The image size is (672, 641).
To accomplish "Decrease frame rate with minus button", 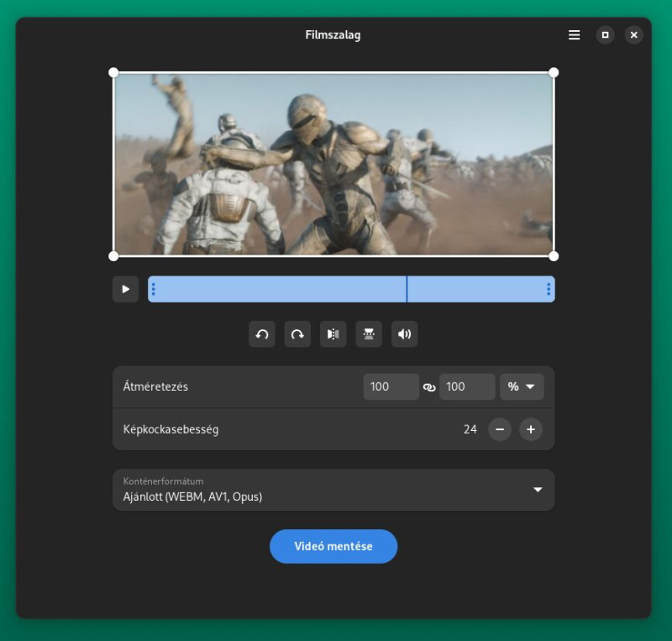I will [x=500, y=429].
